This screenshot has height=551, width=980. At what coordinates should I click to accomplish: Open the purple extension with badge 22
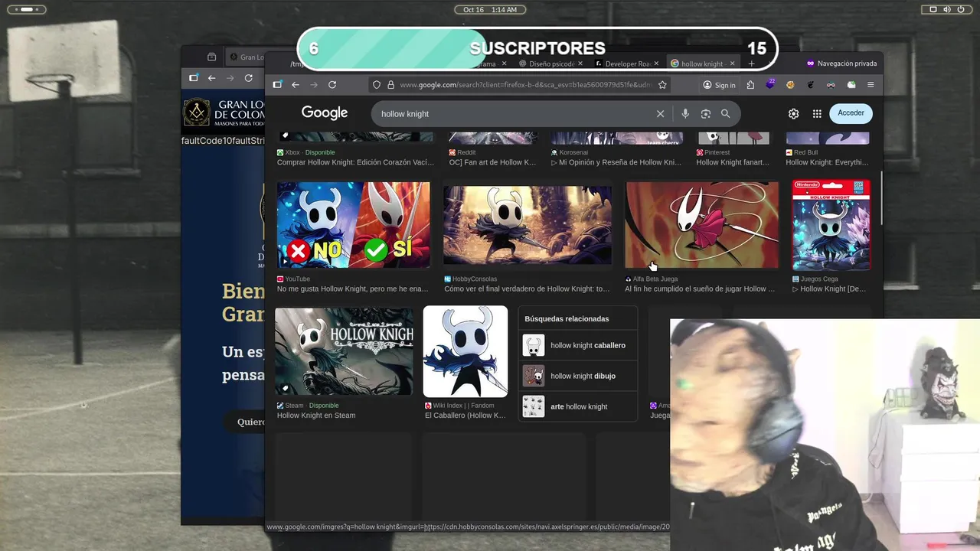pyautogui.click(x=770, y=85)
